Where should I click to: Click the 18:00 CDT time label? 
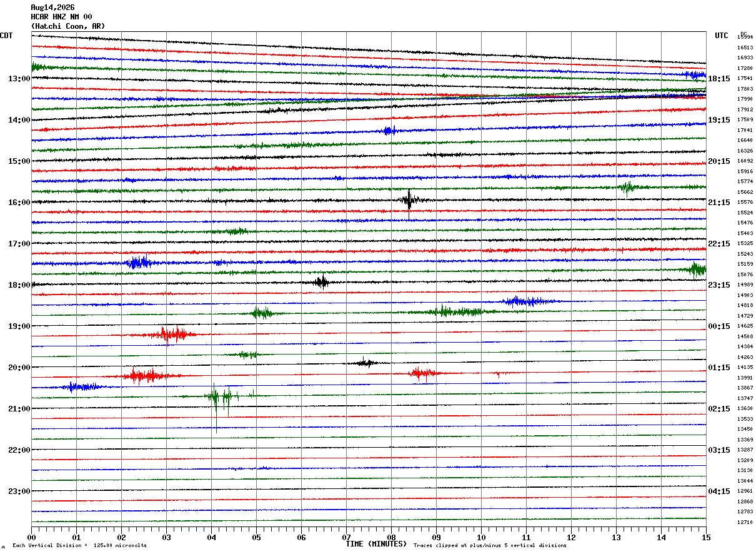(x=19, y=285)
